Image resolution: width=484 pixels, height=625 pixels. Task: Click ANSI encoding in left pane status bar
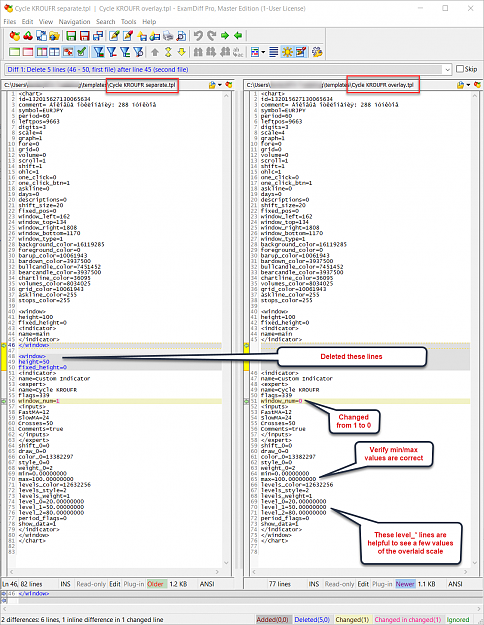207,584
